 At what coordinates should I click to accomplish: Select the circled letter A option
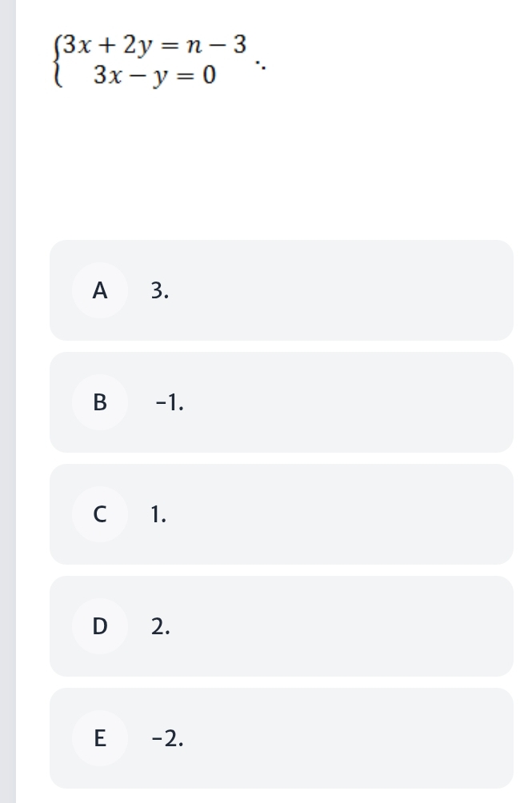[x=100, y=290]
